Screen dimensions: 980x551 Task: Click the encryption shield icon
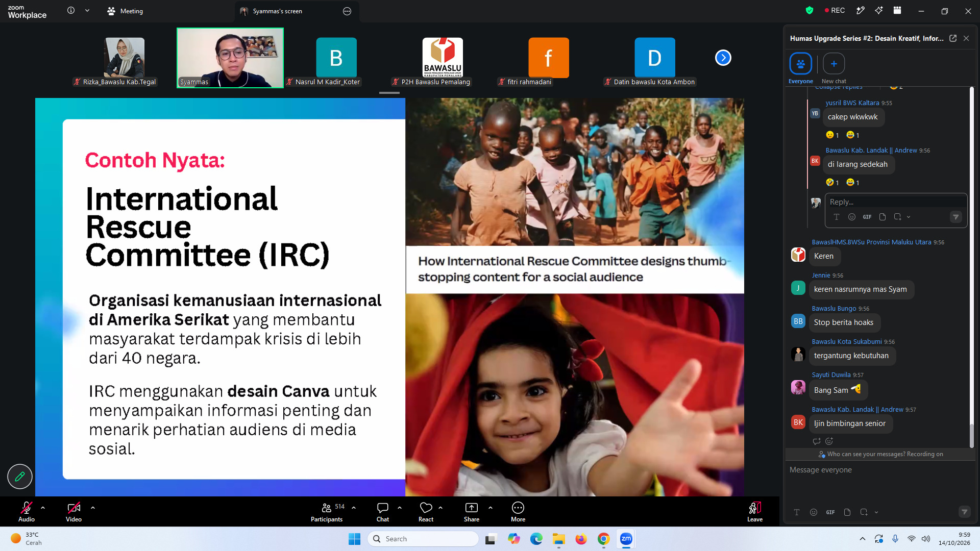click(x=810, y=10)
